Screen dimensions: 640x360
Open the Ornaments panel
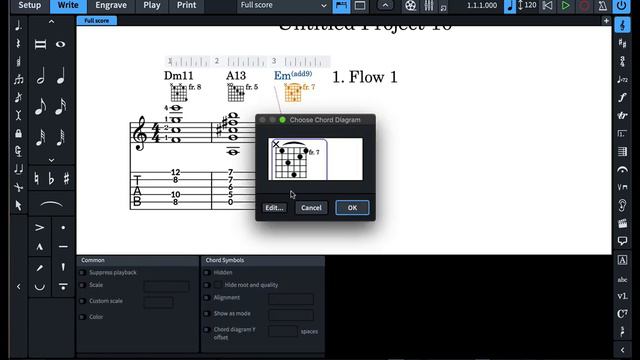[622, 116]
